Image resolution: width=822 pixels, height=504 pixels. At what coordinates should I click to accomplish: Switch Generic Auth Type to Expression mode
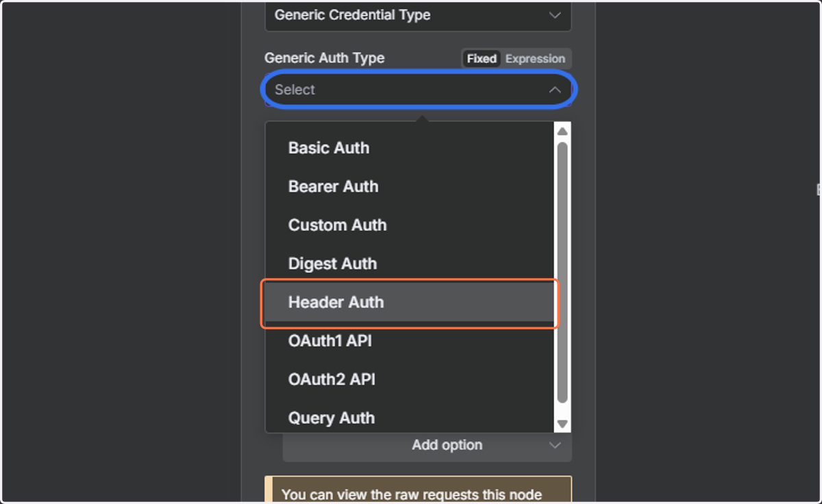point(535,59)
